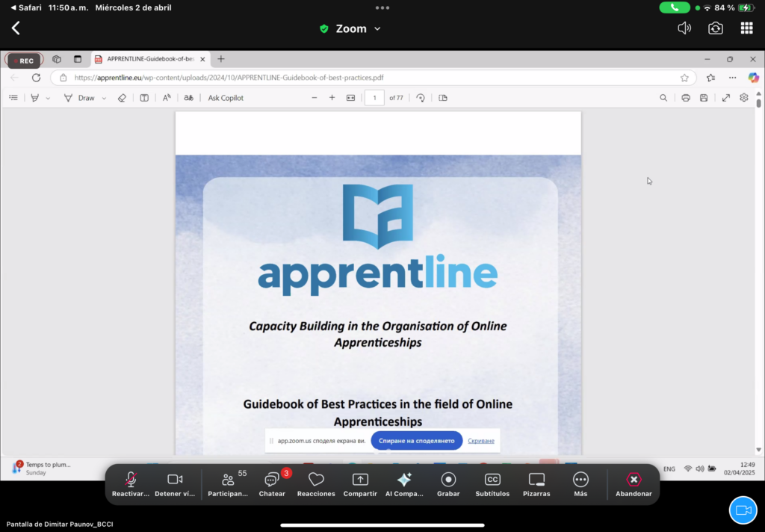The image size is (765, 532).
Task: Start recording with the Grabar button
Action: click(x=448, y=483)
